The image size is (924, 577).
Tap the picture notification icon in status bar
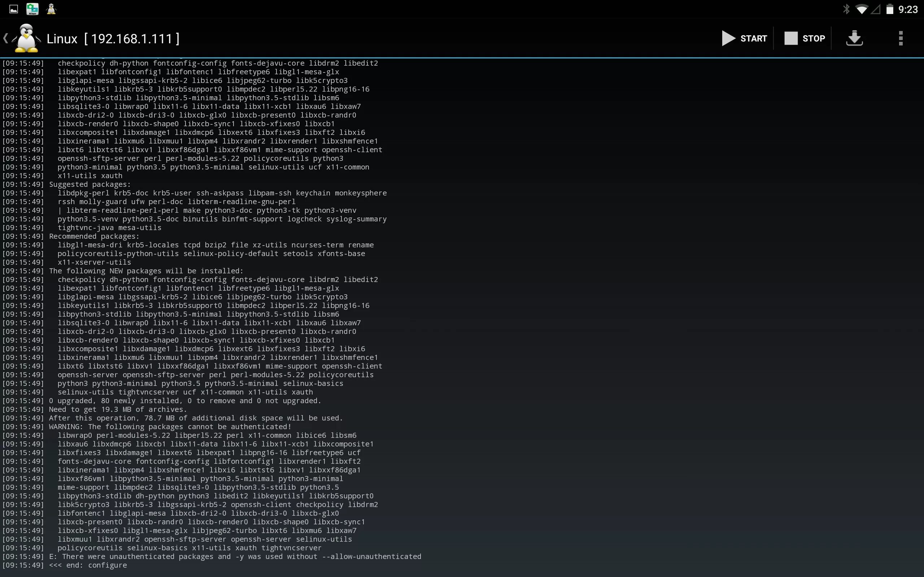point(13,9)
